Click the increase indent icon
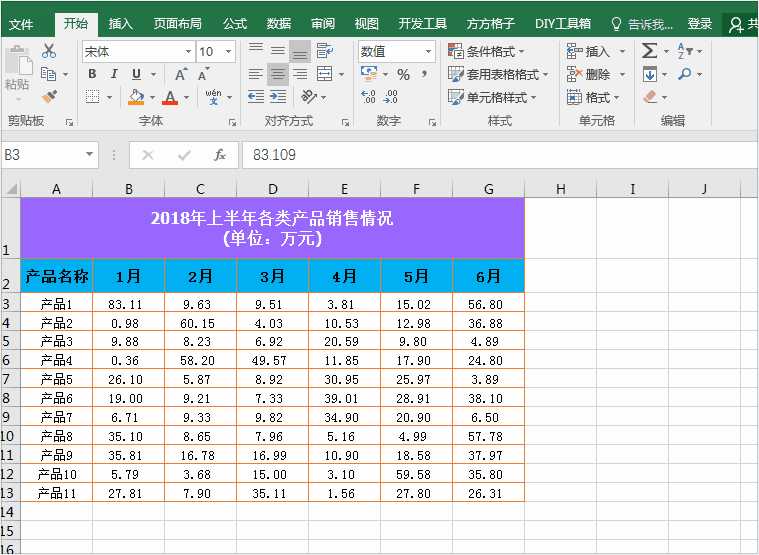 tap(278, 97)
